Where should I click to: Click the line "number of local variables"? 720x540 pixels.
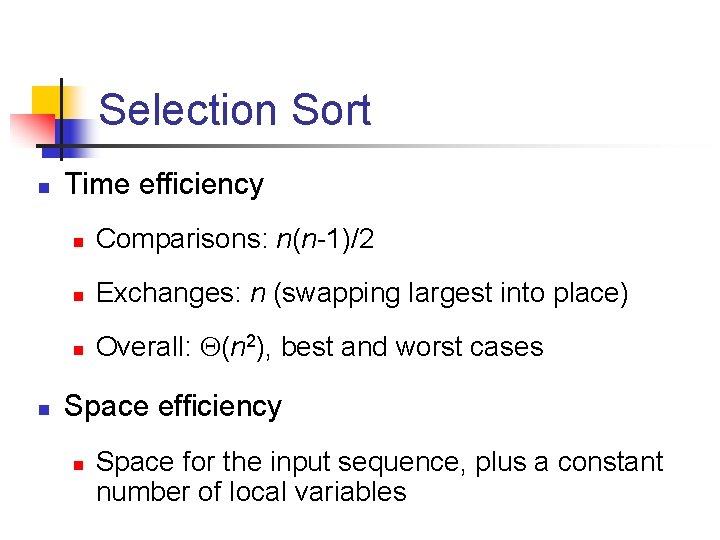click(251, 492)
